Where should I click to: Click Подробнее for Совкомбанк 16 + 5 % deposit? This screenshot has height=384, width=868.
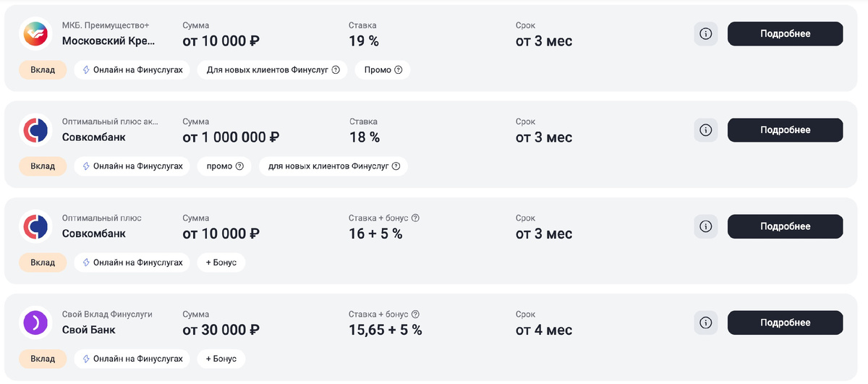785,226
